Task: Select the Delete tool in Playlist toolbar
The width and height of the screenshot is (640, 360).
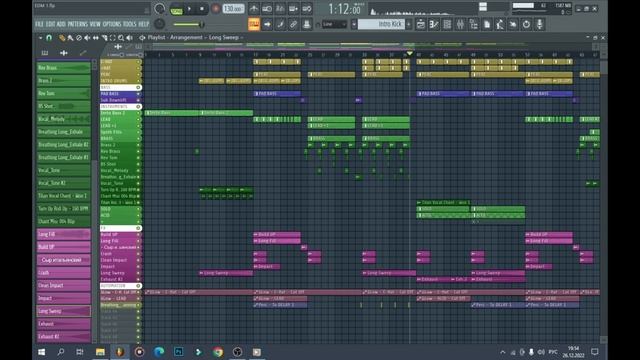Action: coord(79,38)
